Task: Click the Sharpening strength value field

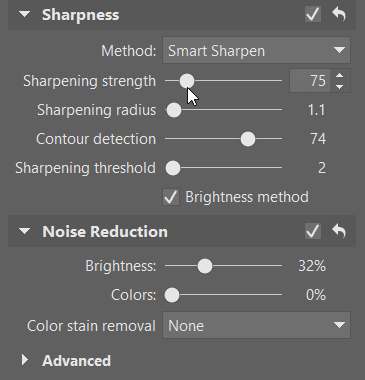Action: click(310, 81)
